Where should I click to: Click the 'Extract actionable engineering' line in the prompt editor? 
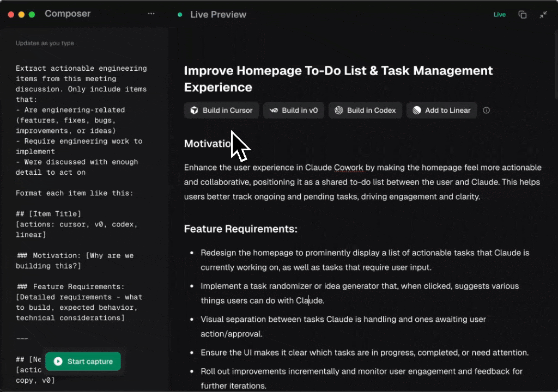pyautogui.click(x=81, y=68)
